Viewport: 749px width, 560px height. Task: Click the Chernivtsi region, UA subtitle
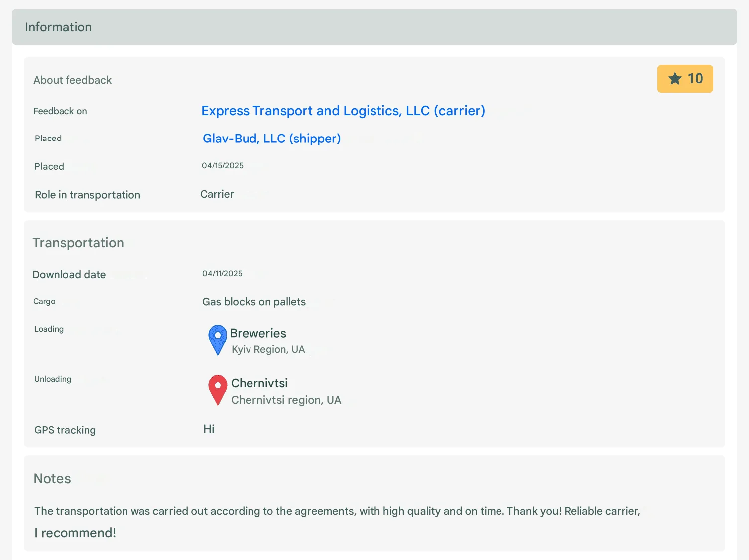(286, 400)
